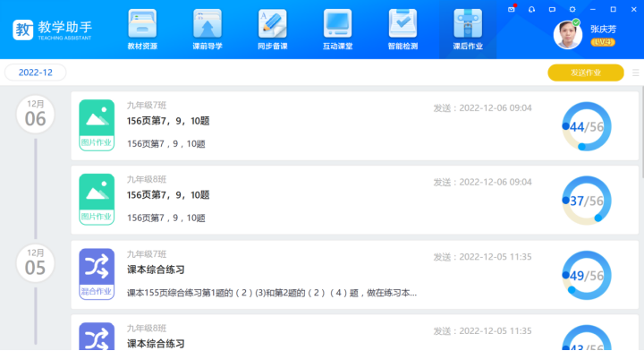The width and height of the screenshot is (644, 351).
Task: Click the user avatar of 张庆芳
Action: point(568,35)
